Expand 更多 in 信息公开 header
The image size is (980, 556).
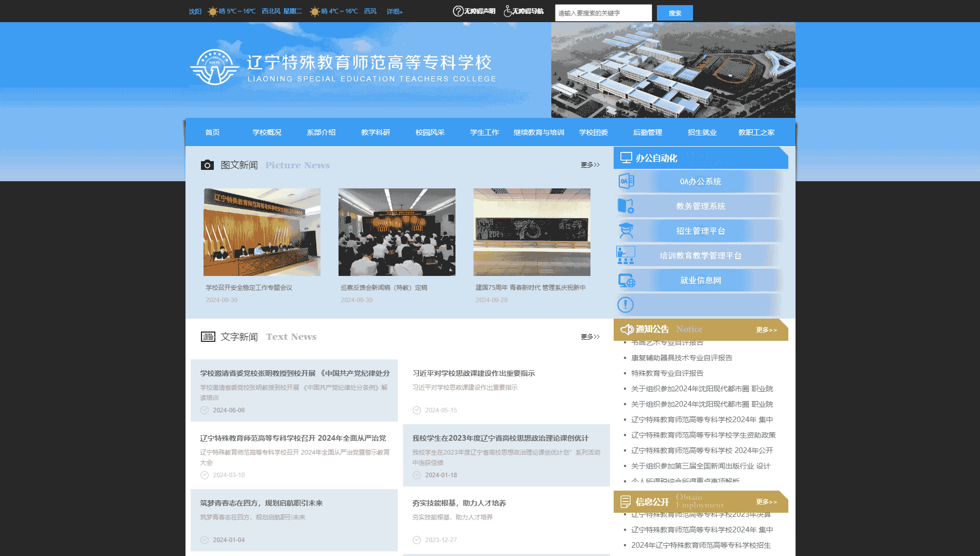pyautogui.click(x=767, y=502)
